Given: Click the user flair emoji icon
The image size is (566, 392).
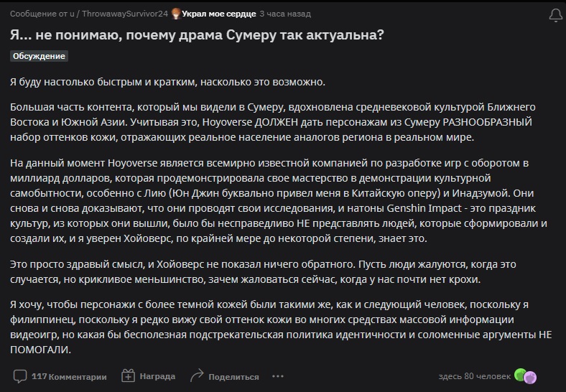Looking at the screenshot, I should pos(175,13).
